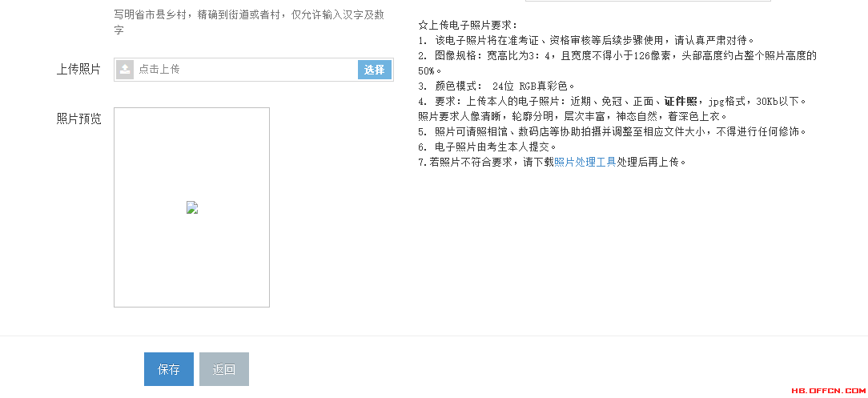Go back using the 返回 button

coord(224,369)
